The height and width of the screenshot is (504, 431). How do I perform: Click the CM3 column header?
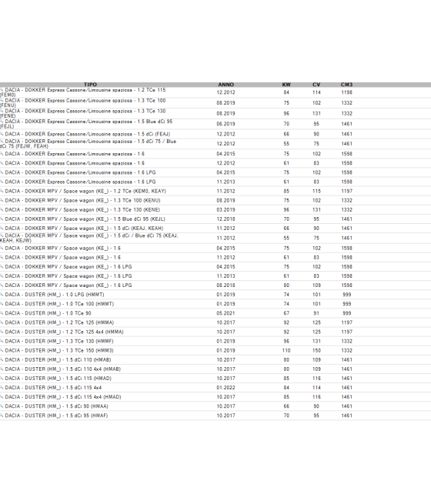[346, 85]
